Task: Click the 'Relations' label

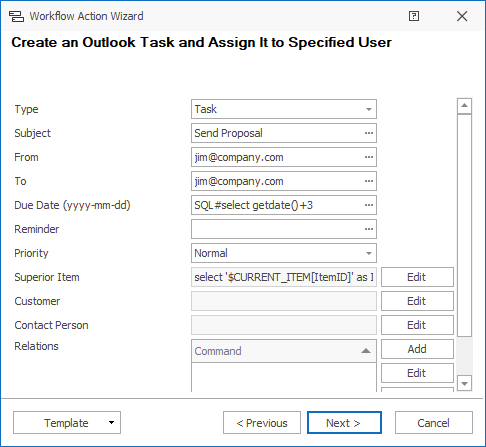Action: tap(36, 346)
